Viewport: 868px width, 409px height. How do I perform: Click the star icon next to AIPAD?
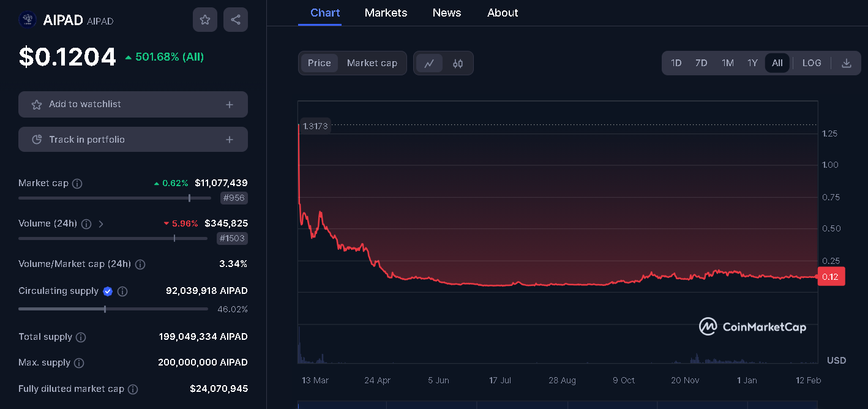coord(204,19)
